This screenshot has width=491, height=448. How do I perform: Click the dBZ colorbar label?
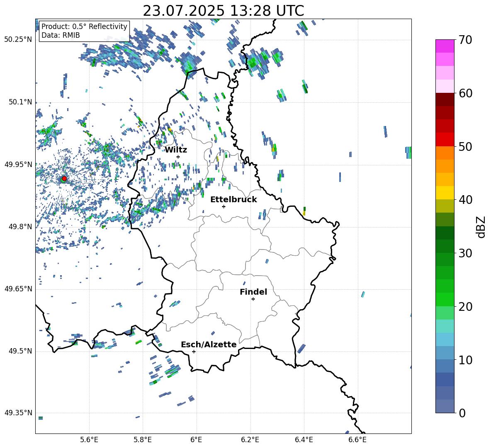[x=481, y=227]
